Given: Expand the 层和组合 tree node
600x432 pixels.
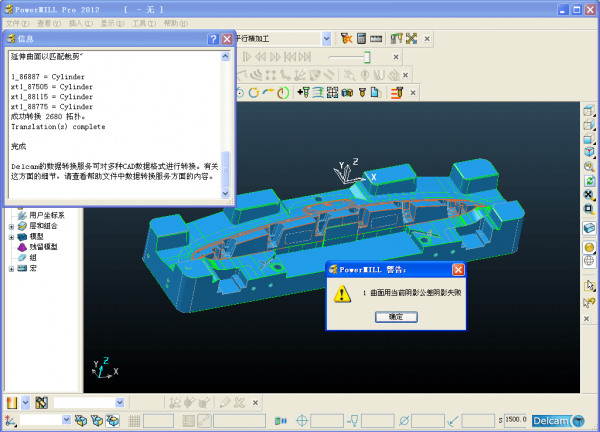Looking at the screenshot, I should click(11, 227).
